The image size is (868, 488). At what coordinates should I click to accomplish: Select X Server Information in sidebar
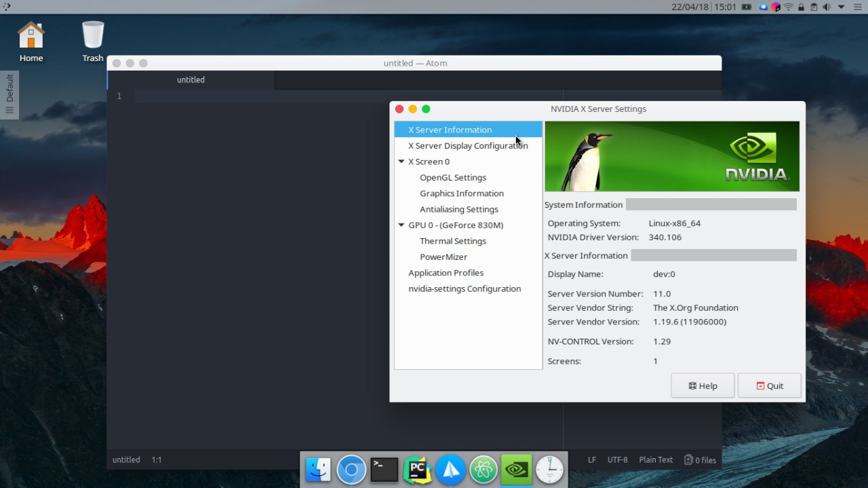(468, 130)
